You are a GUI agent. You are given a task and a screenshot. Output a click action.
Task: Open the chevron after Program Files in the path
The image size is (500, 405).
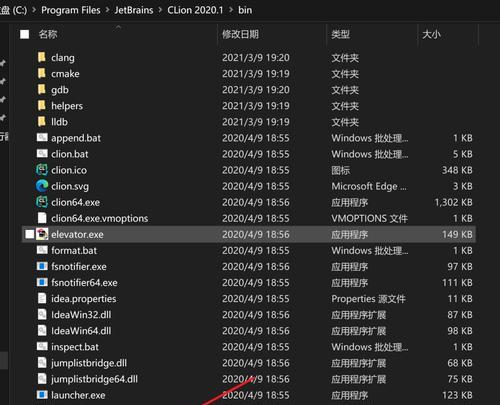coord(107,10)
